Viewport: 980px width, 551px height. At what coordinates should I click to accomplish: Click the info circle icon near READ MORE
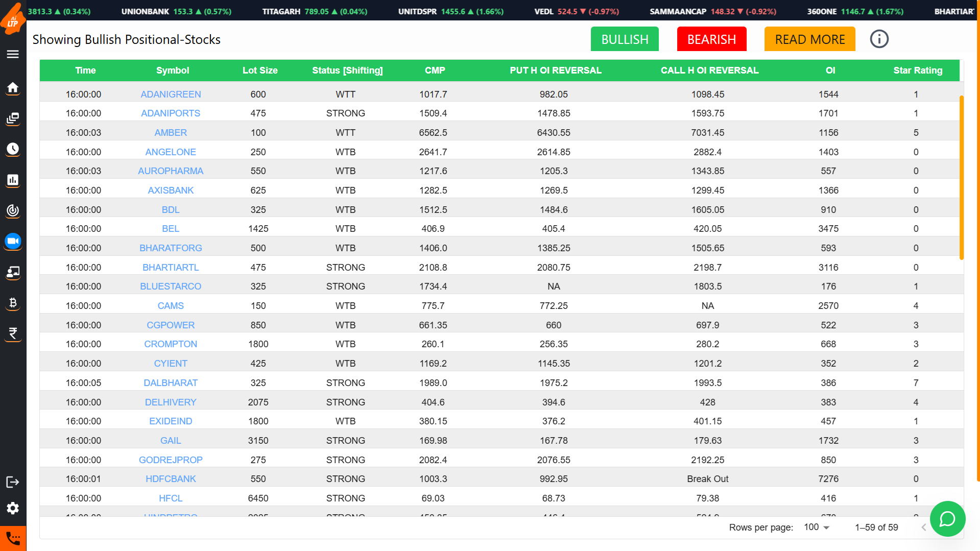879,39
